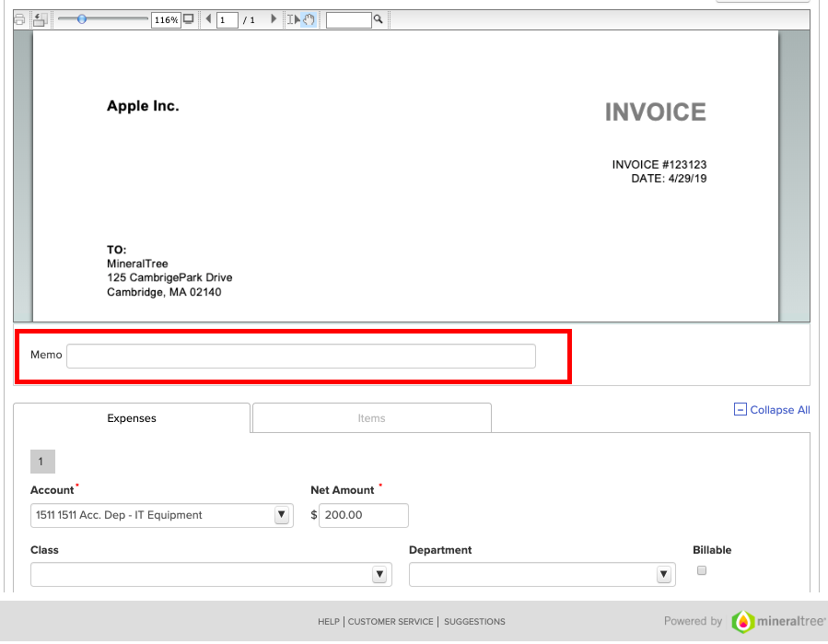This screenshot has height=644, width=828.
Task: Click into the Memo field
Action: click(301, 356)
